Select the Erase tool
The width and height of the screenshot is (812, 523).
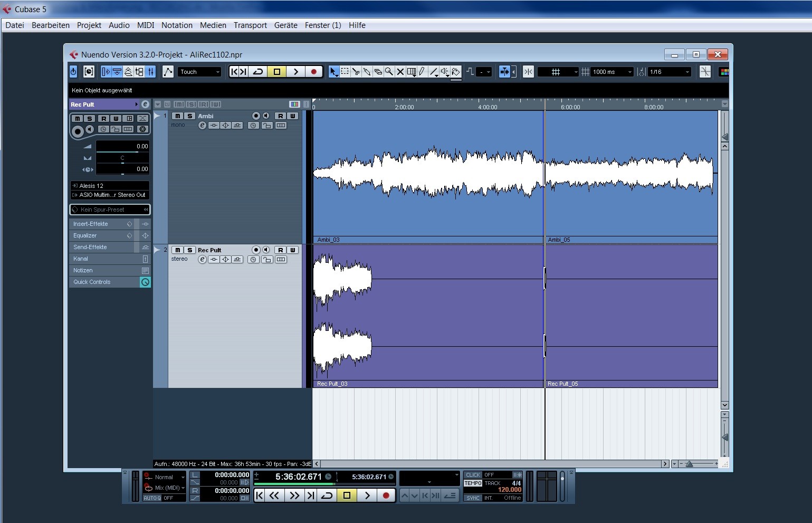(x=378, y=72)
